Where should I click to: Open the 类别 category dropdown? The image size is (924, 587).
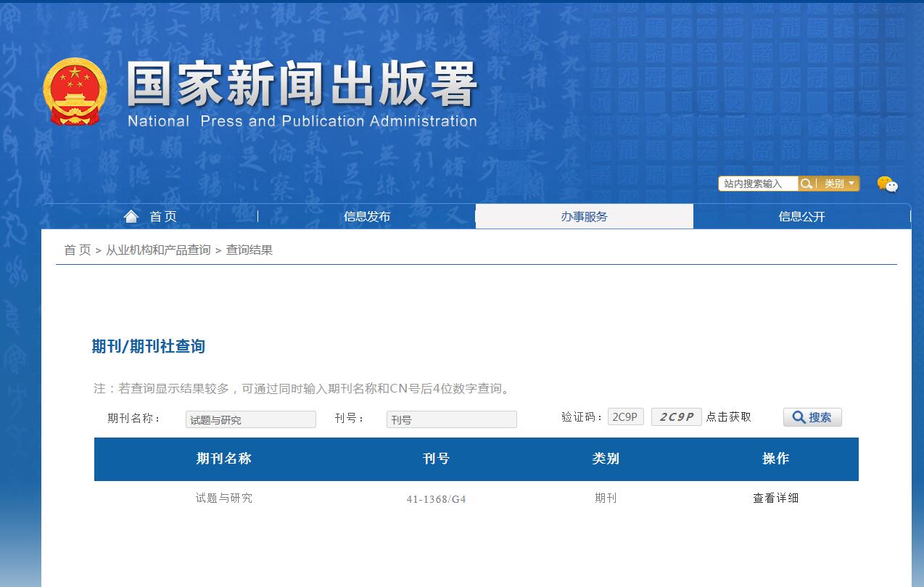[835, 183]
